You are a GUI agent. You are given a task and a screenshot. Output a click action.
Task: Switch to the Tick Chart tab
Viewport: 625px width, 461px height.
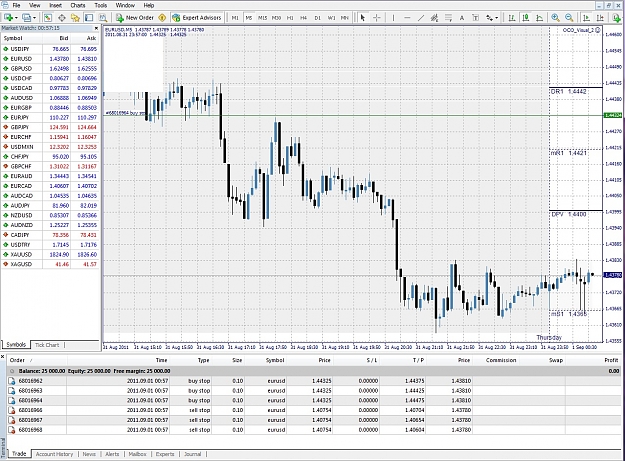[47, 345]
